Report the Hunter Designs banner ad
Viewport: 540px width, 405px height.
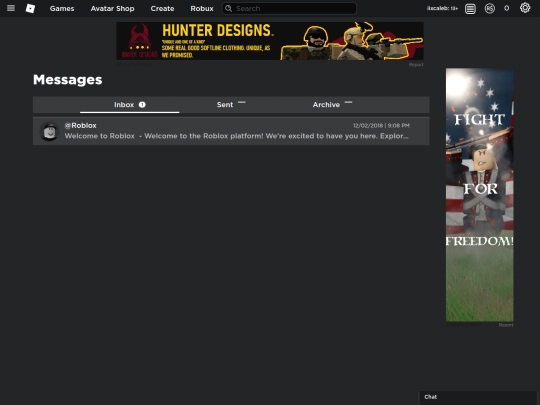(x=416, y=65)
